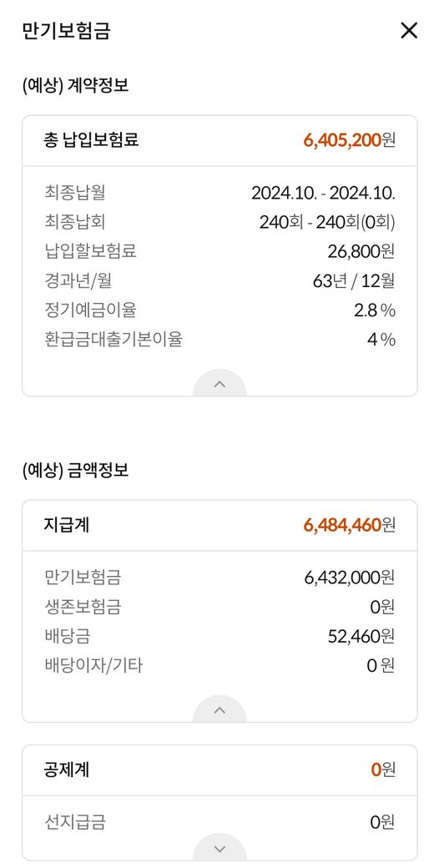
Task: Select the 총 납입보험료 header label
Action: point(91,140)
